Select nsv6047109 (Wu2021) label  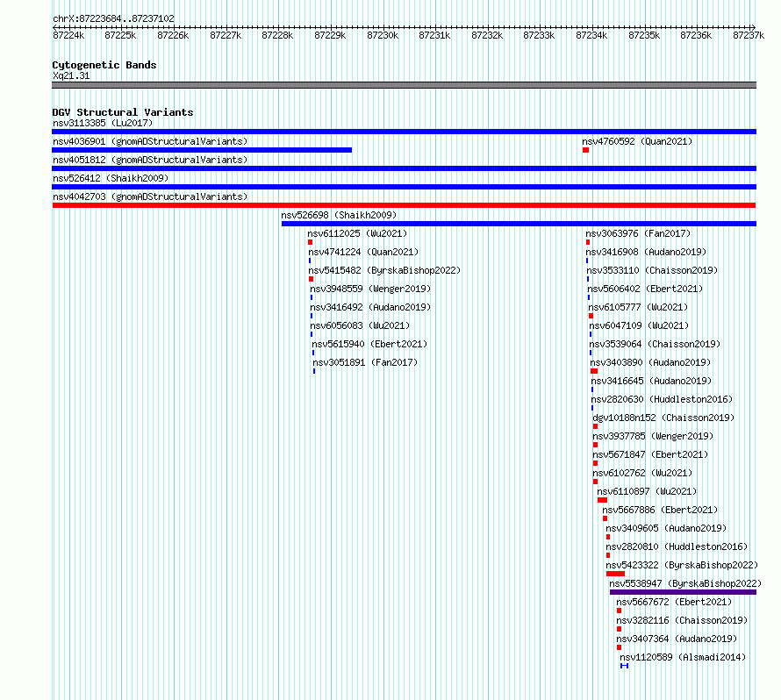639,325
